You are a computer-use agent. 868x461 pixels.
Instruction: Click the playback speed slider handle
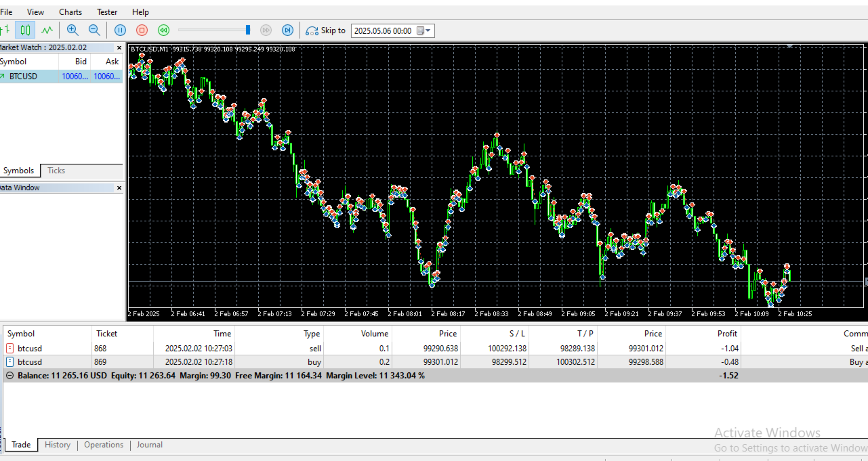(248, 30)
